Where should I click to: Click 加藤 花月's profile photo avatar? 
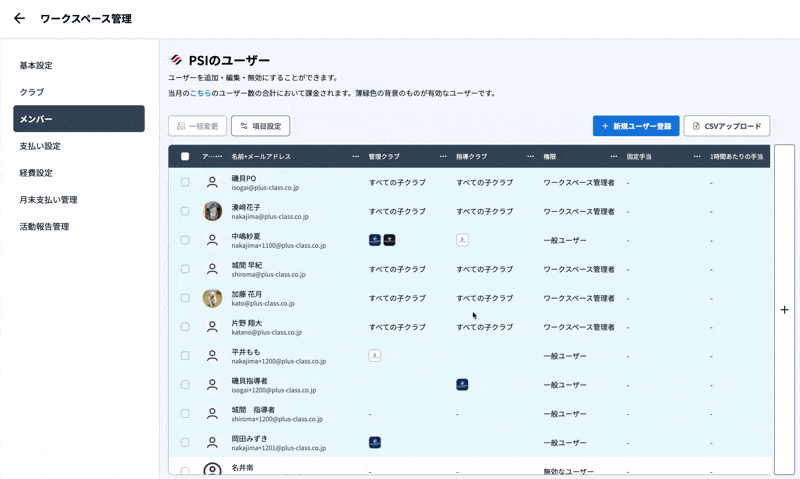[212, 298]
